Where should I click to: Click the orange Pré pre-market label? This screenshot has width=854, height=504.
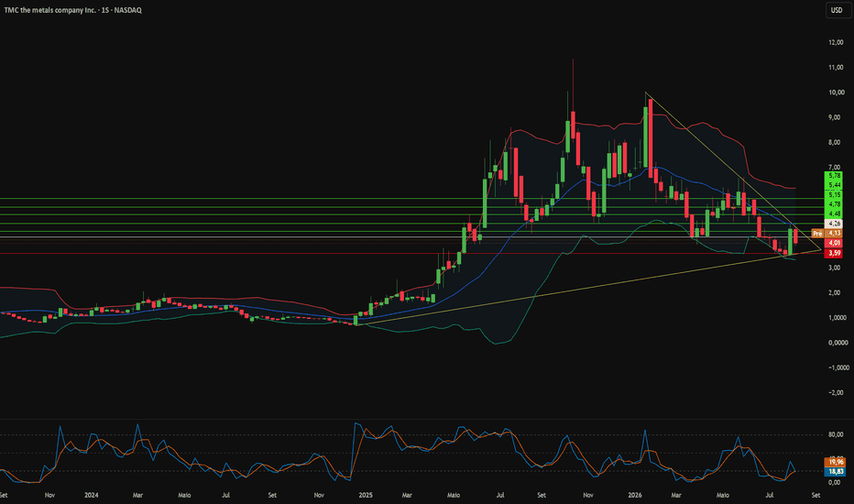point(817,233)
